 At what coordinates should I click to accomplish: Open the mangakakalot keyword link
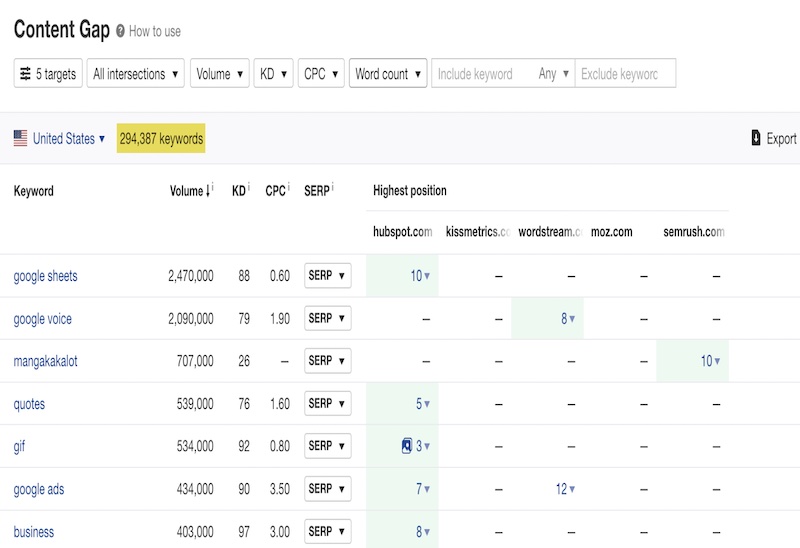(45, 361)
